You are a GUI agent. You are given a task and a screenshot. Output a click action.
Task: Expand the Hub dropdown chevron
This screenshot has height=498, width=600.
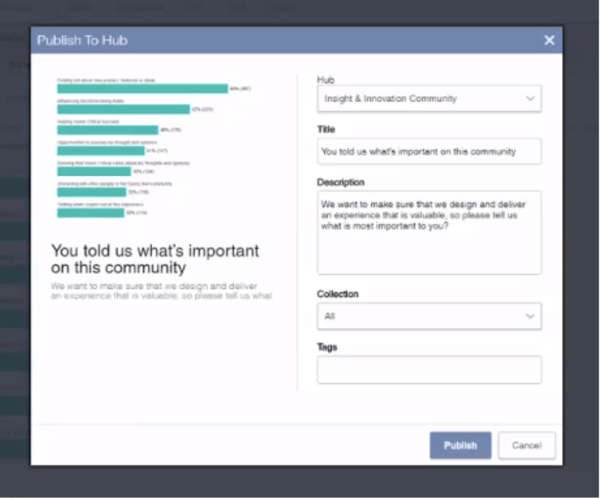point(530,99)
